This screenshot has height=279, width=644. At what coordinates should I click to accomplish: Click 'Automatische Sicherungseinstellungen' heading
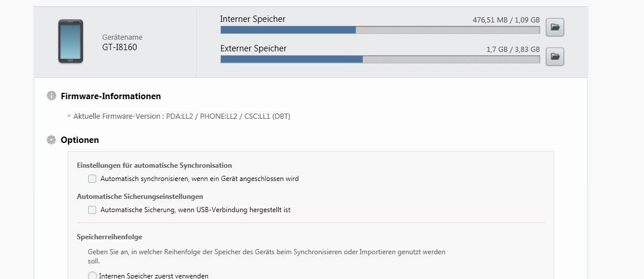(139, 197)
